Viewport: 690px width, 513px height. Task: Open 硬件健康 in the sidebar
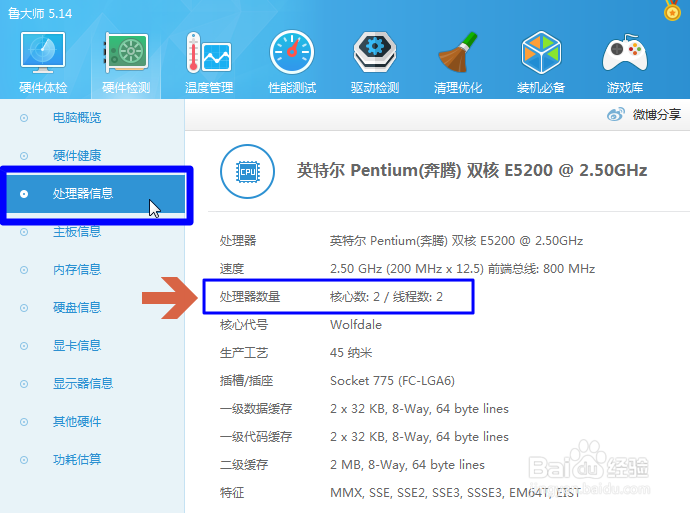[77, 155]
